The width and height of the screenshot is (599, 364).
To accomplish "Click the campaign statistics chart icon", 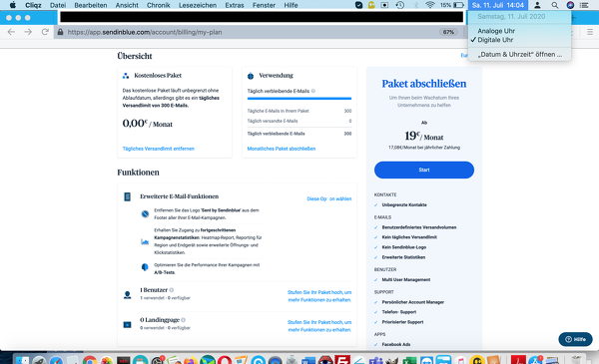I will (145, 241).
